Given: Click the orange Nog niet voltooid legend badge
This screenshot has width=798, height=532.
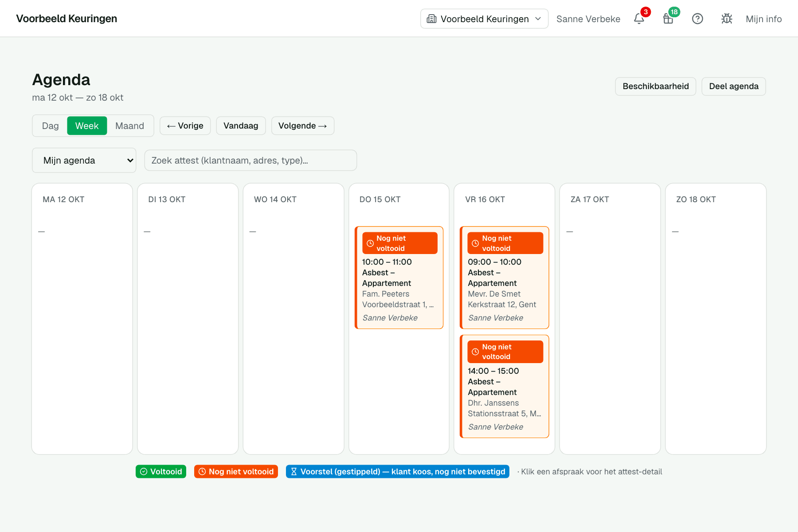Looking at the screenshot, I should [x=236, y=471].
